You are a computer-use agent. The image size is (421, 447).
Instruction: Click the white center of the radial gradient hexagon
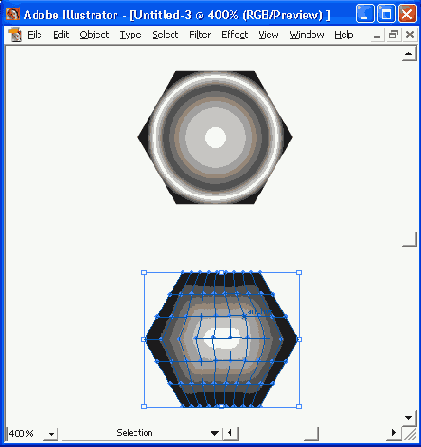(x=216, y=137)
